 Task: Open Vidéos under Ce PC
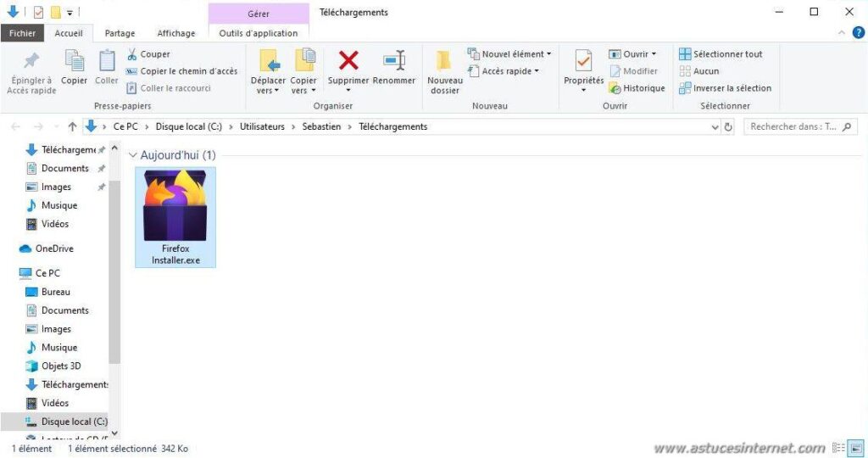(x=48, y=403)
